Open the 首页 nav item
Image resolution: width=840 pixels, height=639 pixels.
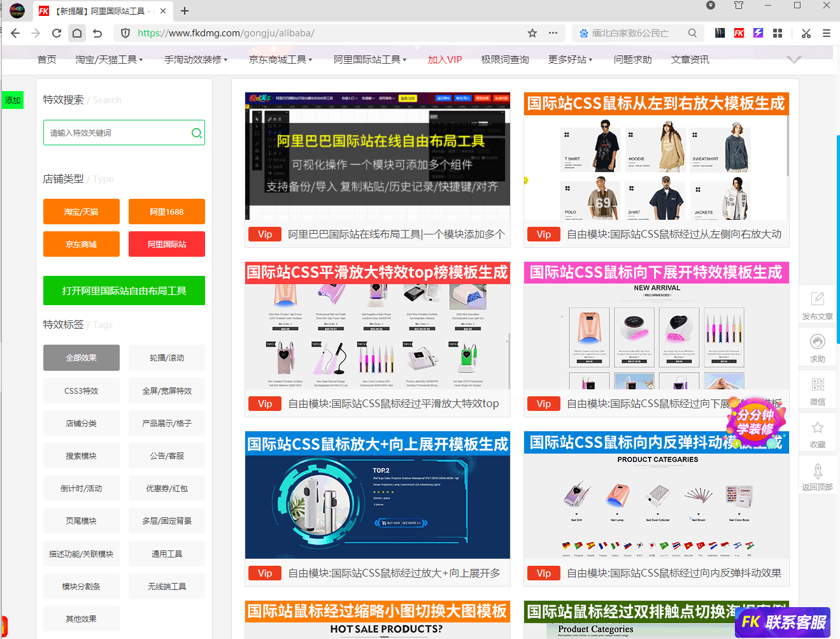click(x=46, y=59)
